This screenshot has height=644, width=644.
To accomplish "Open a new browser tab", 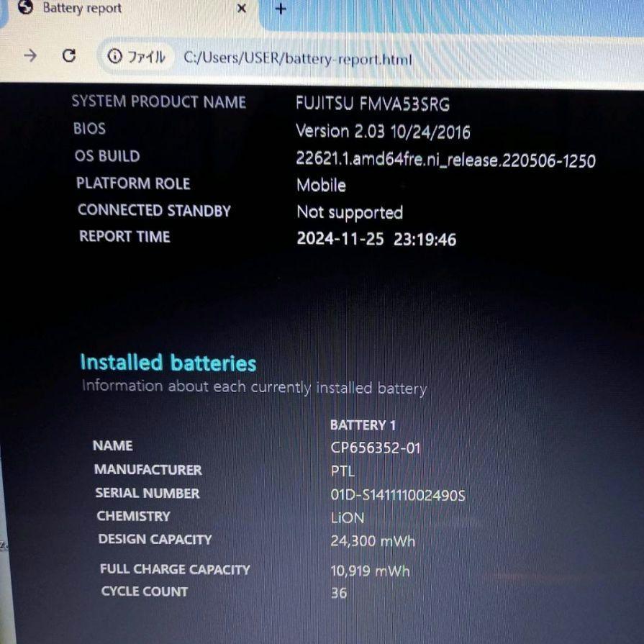I will (x=281, y=9).
